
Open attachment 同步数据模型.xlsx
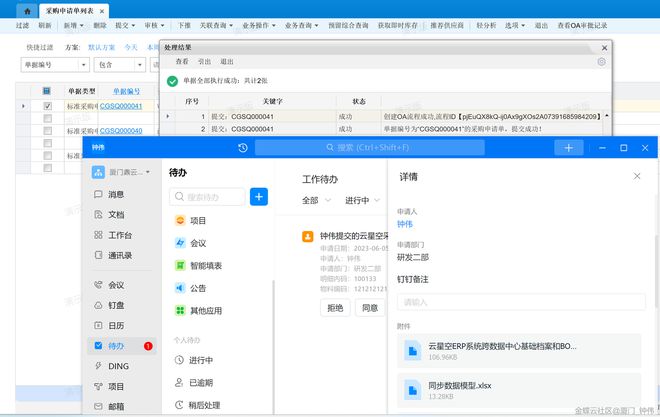pos(519,390)
